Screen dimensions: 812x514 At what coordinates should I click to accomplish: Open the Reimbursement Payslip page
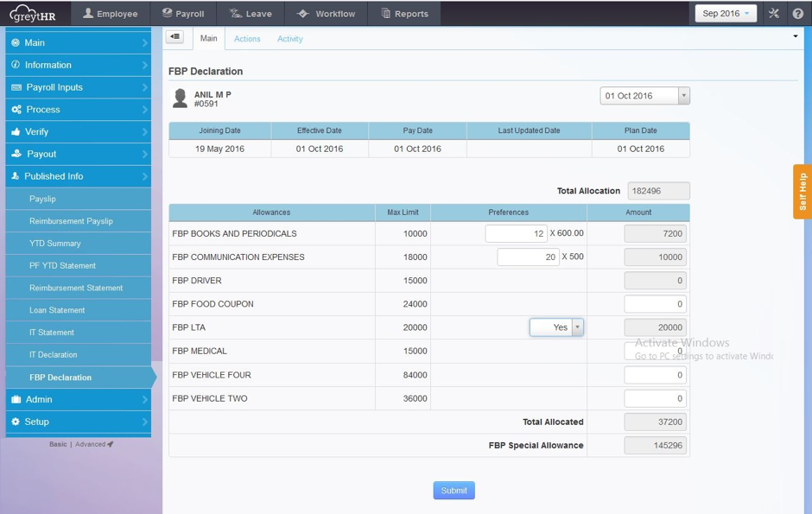[79, 221]
